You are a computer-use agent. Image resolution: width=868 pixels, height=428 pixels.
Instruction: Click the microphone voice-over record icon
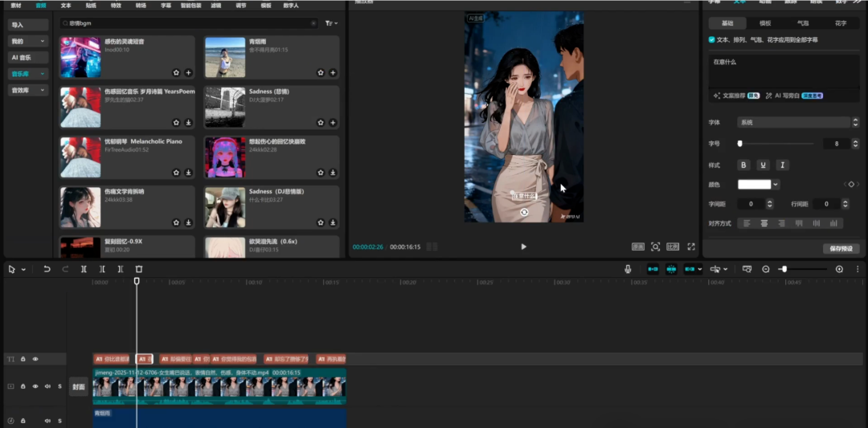point(628,269)
